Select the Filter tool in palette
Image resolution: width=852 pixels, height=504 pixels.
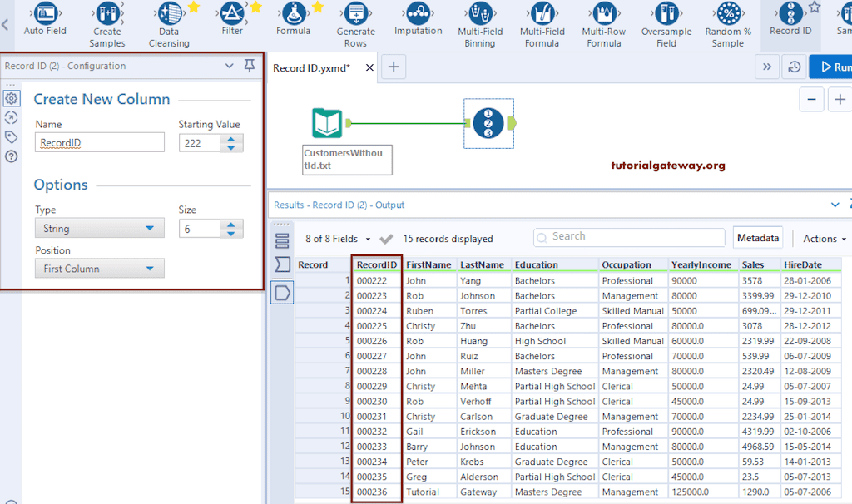point(232,13)
